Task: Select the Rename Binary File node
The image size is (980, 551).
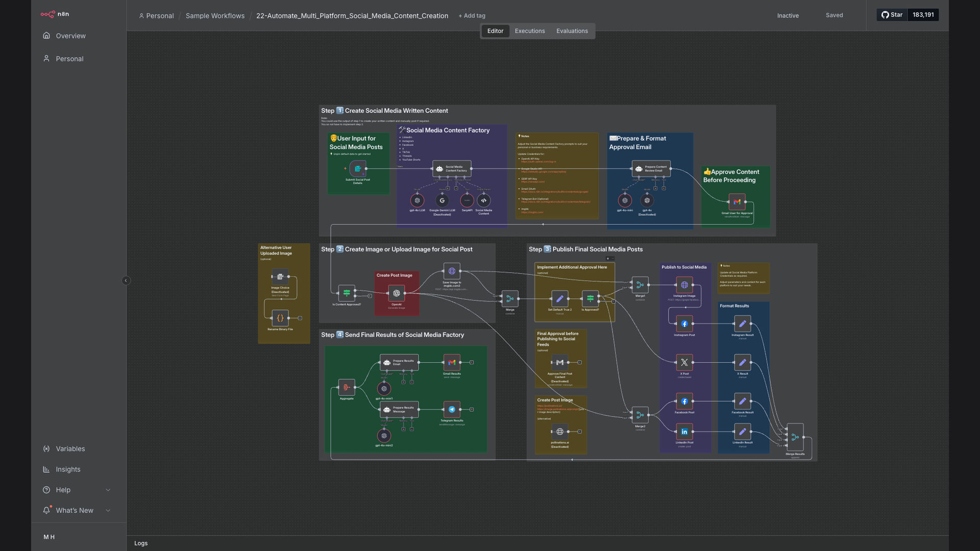Action: [x=280, y=318]
